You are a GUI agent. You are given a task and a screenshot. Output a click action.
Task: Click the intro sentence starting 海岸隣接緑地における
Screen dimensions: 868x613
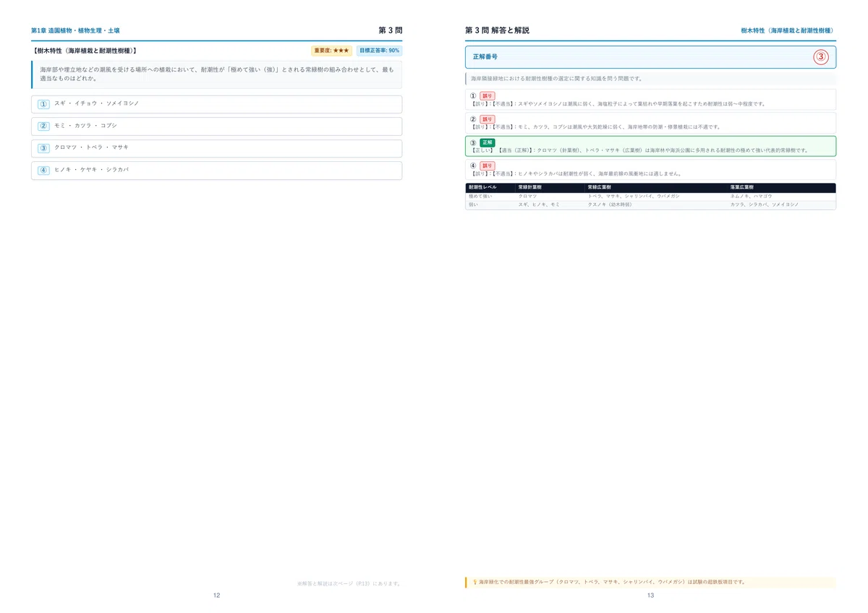click(x=556, y=78)
